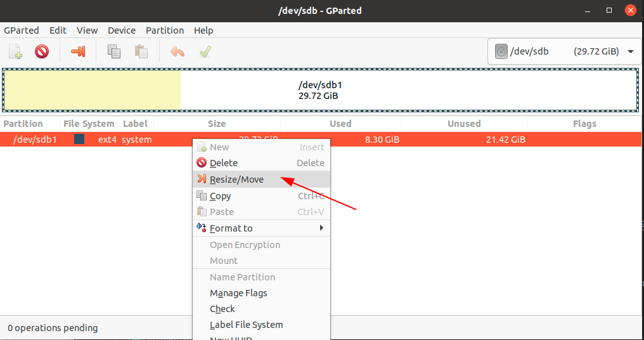Select Label File System option
Image resolution: width=644 pixels, height=340 pixels.
(246, 325)
